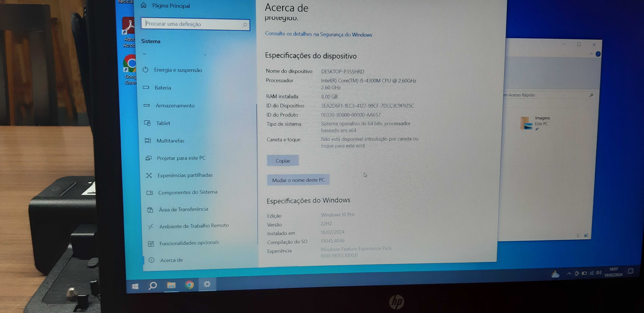Show hidden icons in the system tray
Screen dimensions: 644x313
tap(569, 274)
